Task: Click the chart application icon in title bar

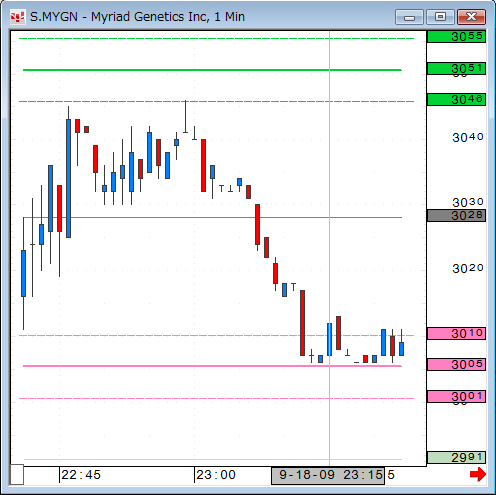Action: tap(17, 17)
